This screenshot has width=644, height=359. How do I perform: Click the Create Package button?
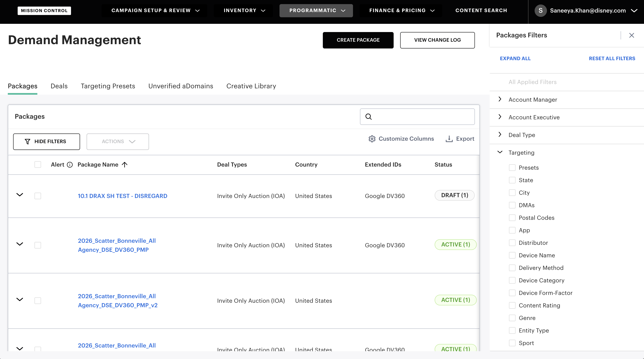click(x=358, y=40)
